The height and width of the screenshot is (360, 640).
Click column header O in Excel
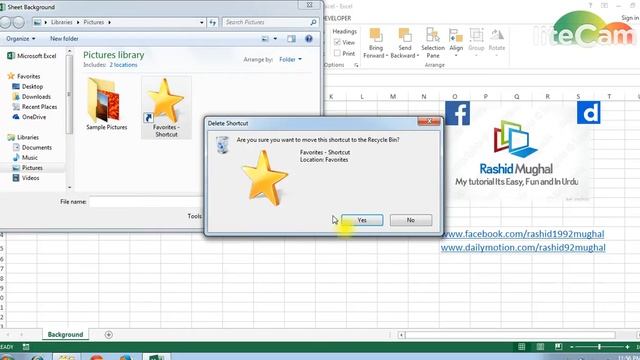coord(455,97)
